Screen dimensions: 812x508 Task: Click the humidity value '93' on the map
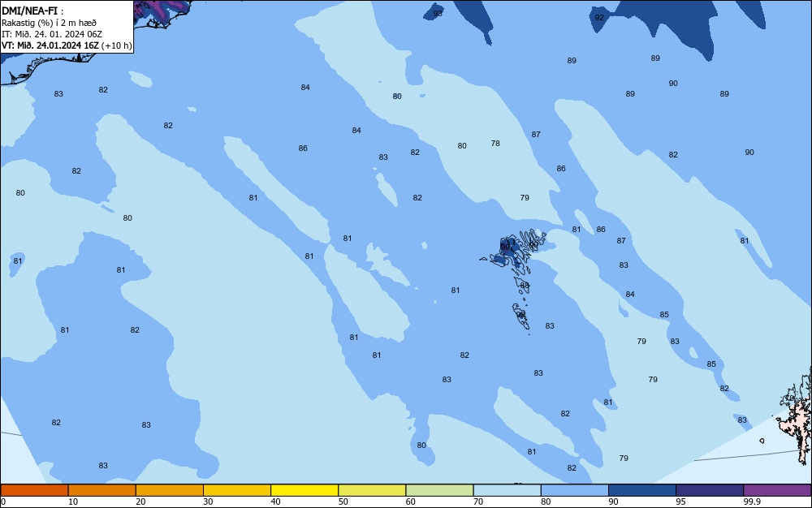pyautogui.click(x=438, y=14)
